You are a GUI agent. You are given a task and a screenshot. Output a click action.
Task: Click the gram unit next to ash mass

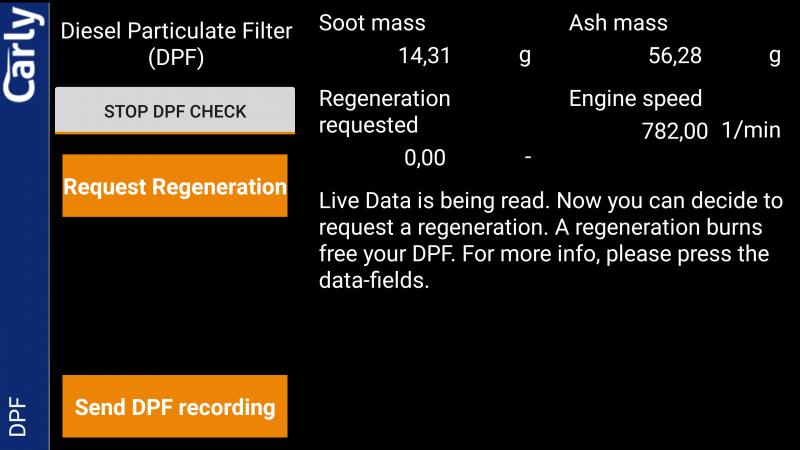[x=774, y=56]
